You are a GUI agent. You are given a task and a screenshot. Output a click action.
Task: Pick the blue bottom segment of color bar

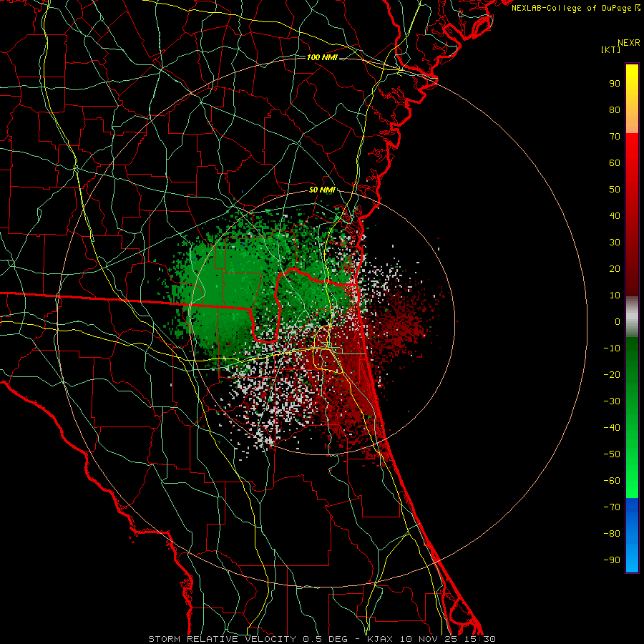pos(632,535)
